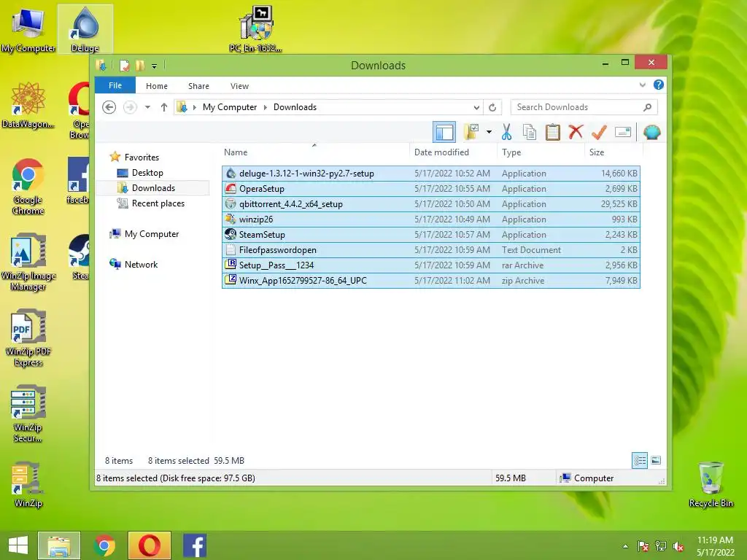Click the Back navigation arrow
747x560 pixels.
(x=109, y=107)
